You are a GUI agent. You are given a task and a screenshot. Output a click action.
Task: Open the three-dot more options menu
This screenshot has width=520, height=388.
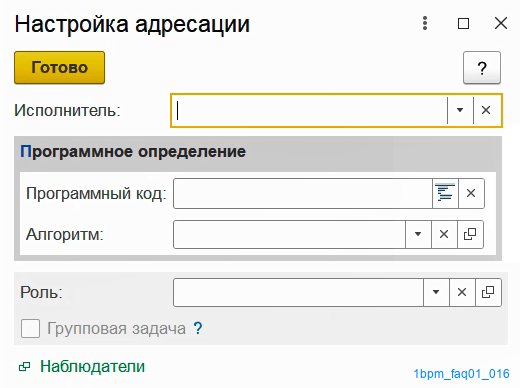point(425,23)
